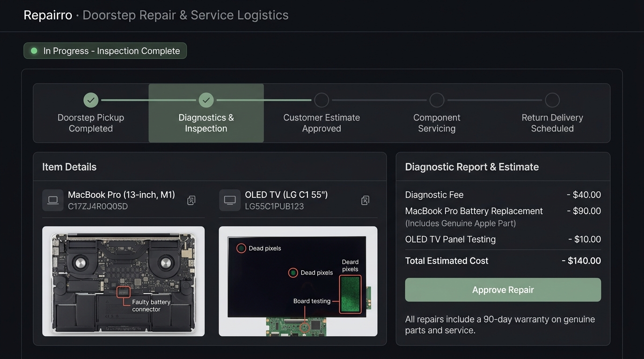Click the Diagnostic Fee line item
644x359 pixels.
503,195
